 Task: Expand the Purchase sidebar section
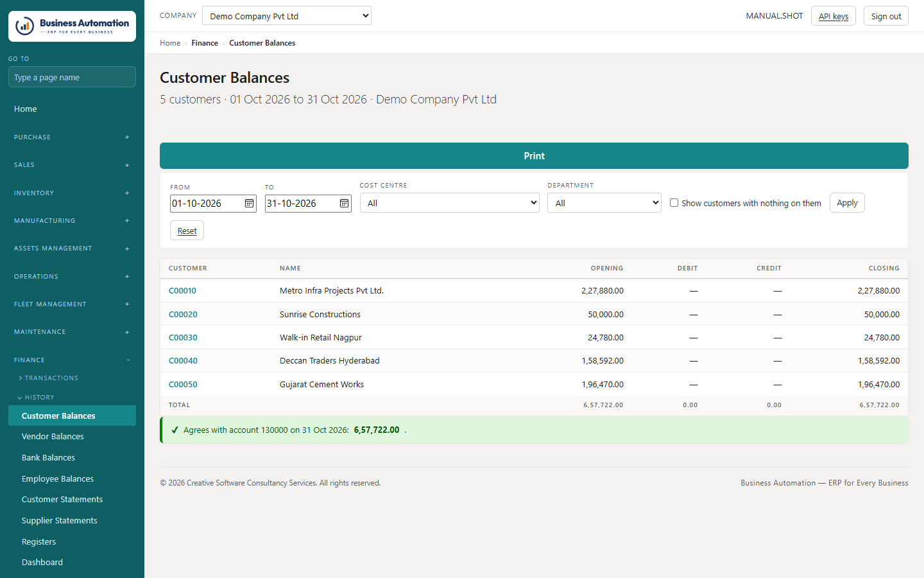pos(72,137)
